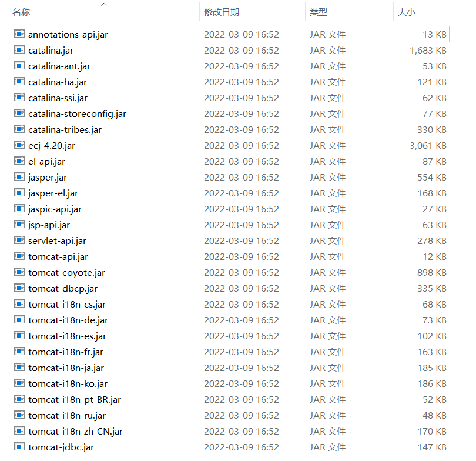Image resolution: width=476 pixels, height=461 pixels.
Task: Select the file name catalina-storeconfig.jar
Action: coord(77,113)
